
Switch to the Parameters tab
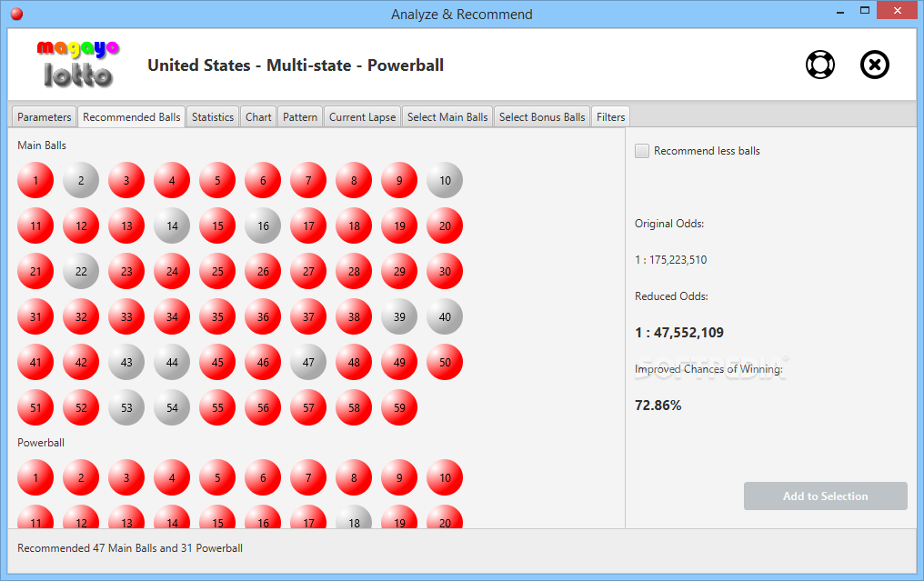coord(45,116)
